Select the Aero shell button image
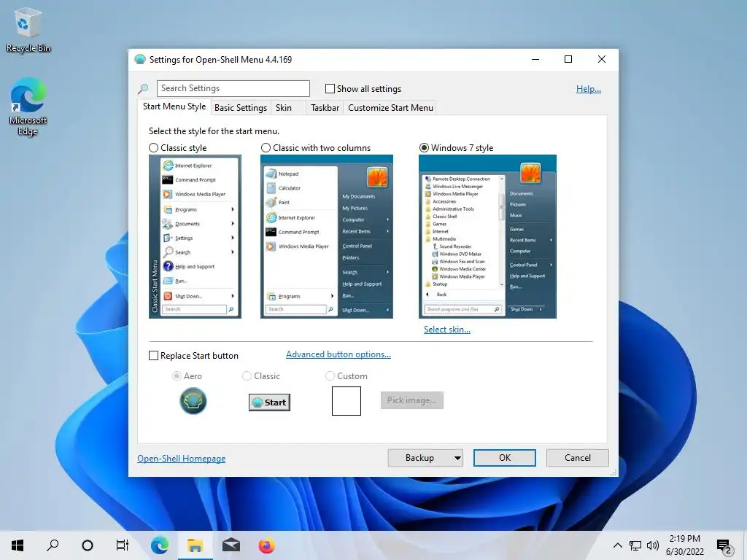This screenshot has width=747, height=560. pyautogui.click(x=193, y=401)
